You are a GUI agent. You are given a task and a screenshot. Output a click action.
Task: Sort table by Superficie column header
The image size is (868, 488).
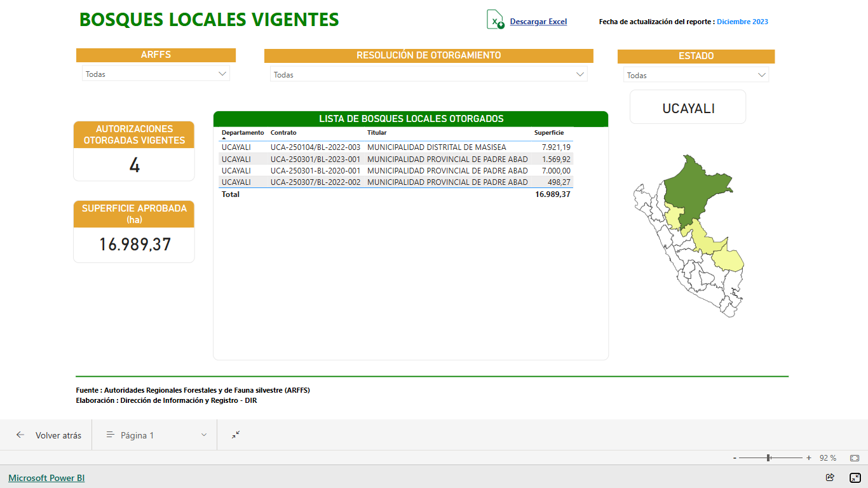click(548, 133)
